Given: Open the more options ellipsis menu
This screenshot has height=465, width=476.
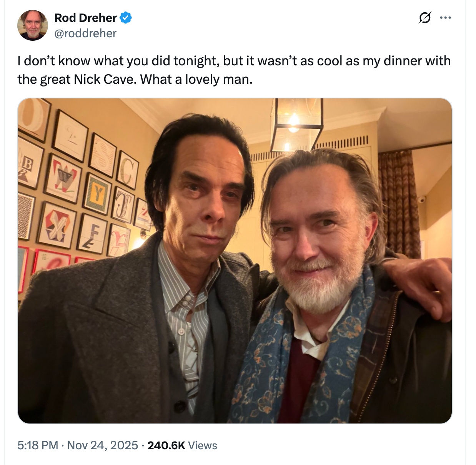Looking at the screenshot, I should (x=445, y=18).
